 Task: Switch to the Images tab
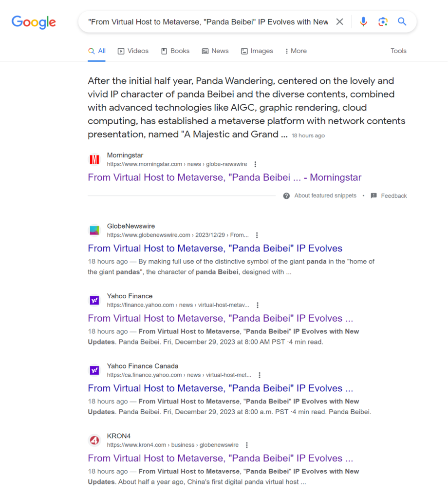(x=257, y=51)
